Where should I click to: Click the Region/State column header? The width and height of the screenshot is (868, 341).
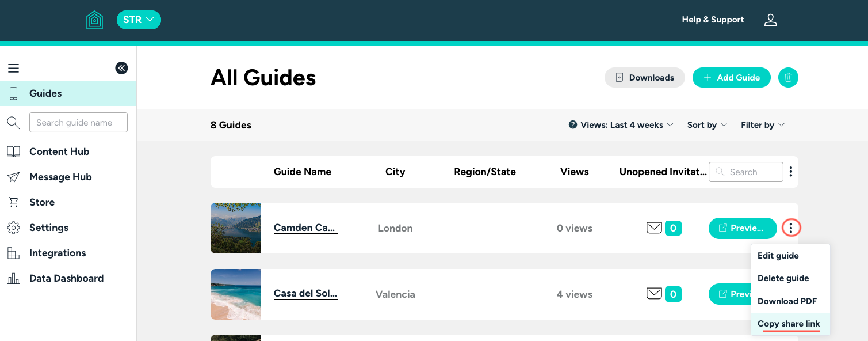click(x=485, y=172)
